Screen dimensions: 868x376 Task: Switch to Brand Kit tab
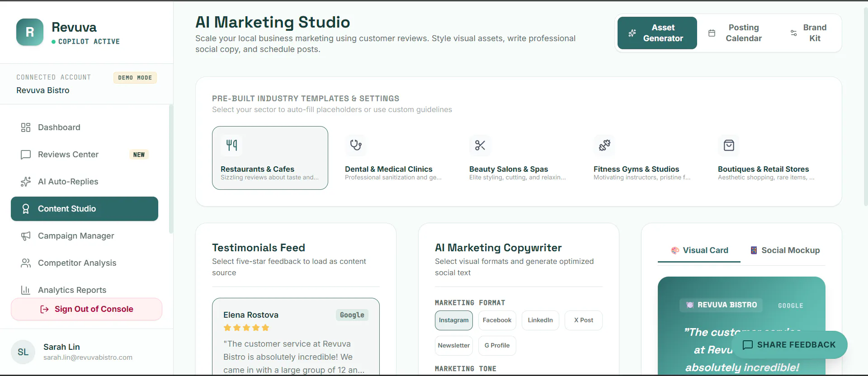tap(809, 33)
